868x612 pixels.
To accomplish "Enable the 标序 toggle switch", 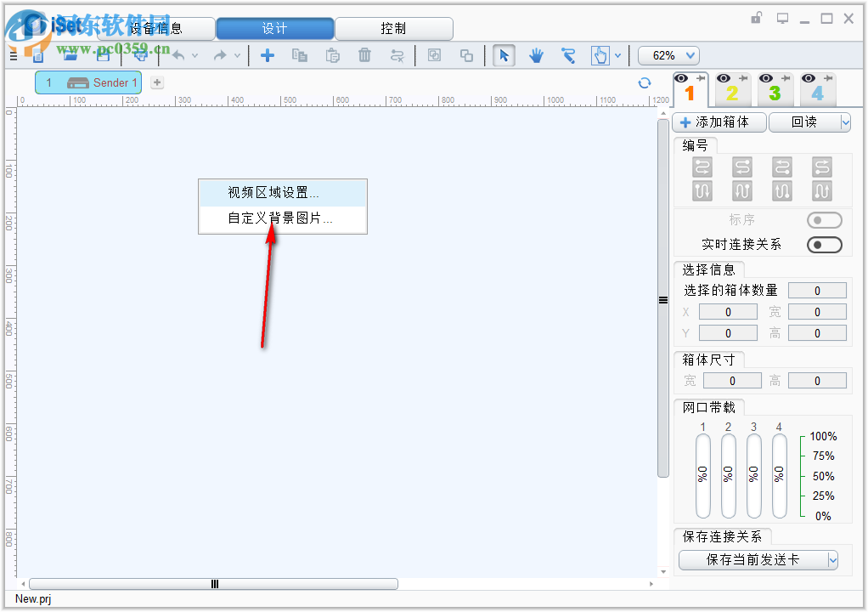I will click(823, 219).
